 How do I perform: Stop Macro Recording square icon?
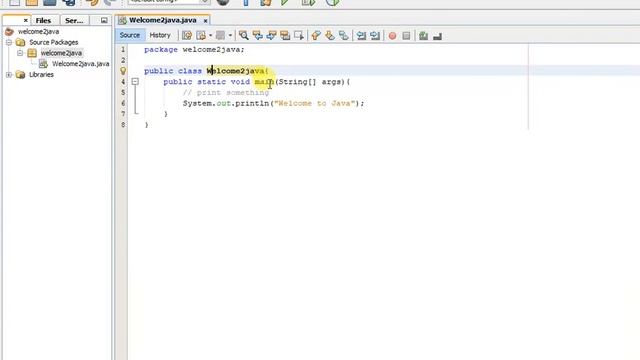pos(406,36)
